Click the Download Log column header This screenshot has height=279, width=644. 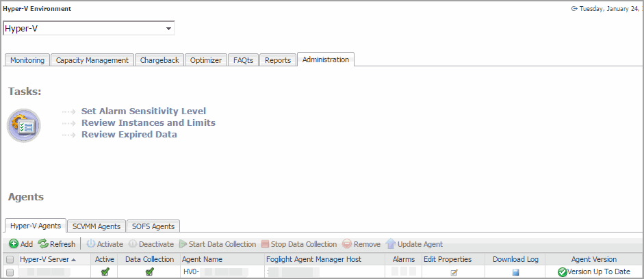515,259
